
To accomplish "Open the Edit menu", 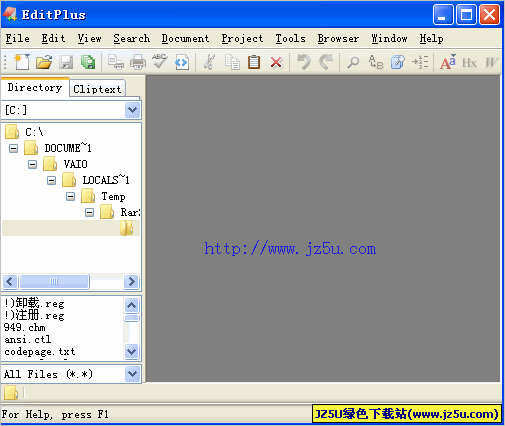I will tap(53, 39).
